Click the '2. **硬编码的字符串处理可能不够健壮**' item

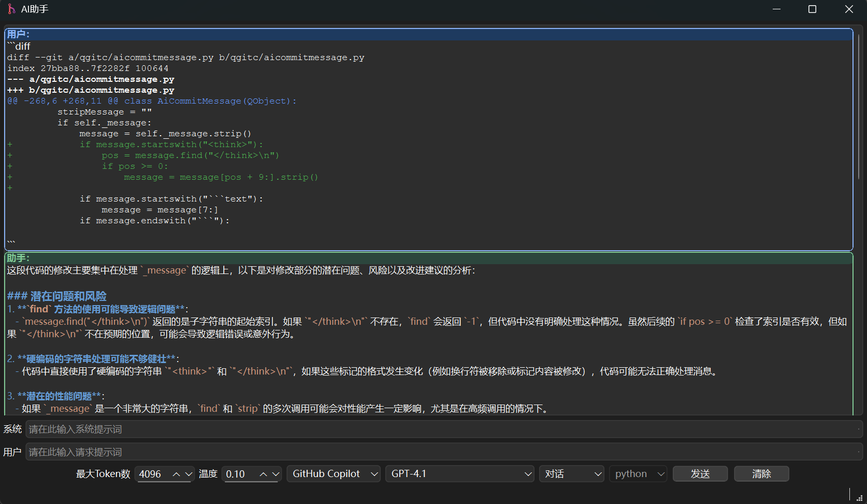click(x=93, y=359)
